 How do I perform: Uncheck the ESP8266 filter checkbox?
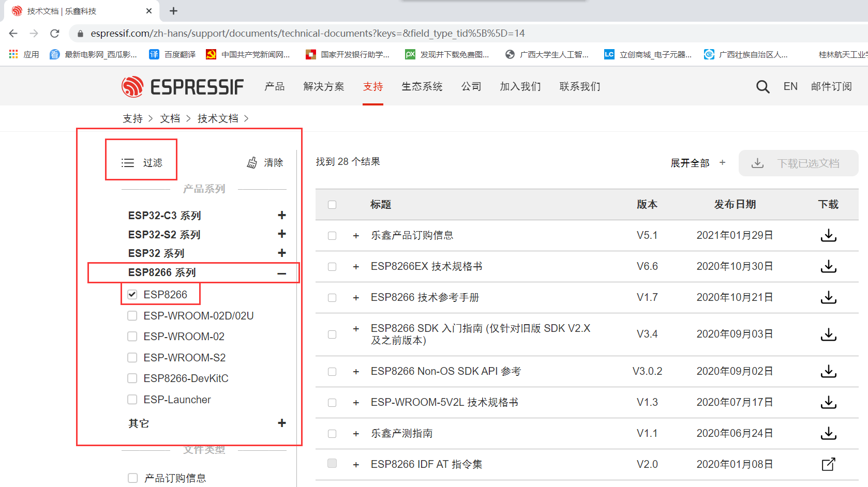[132, 295]
